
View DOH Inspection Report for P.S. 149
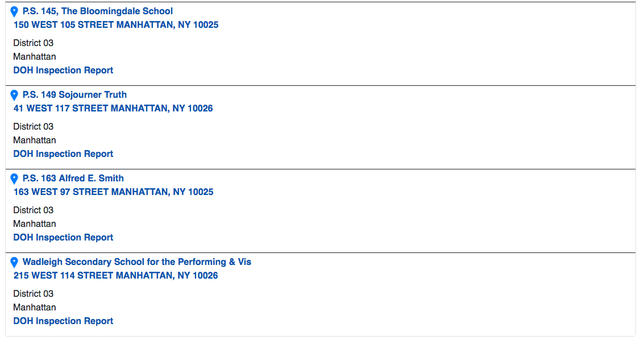pyautogui.click(x=63, y=154)
